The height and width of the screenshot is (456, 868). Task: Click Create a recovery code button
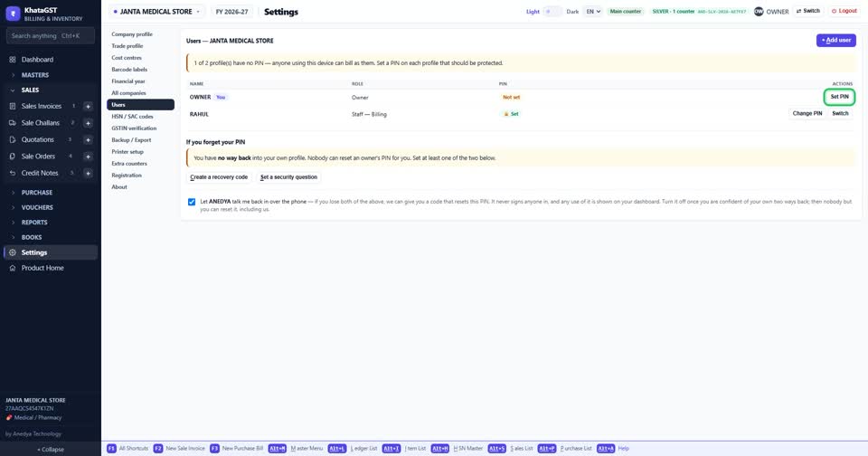(x=219, y=177)
